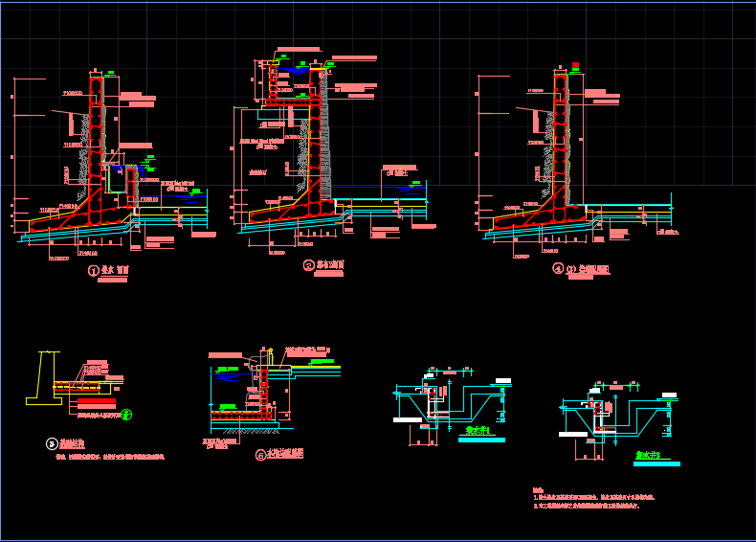Screen dimensions: 756x542
Task: Select the circled 5 detail number marker
Action: (261, 455)
